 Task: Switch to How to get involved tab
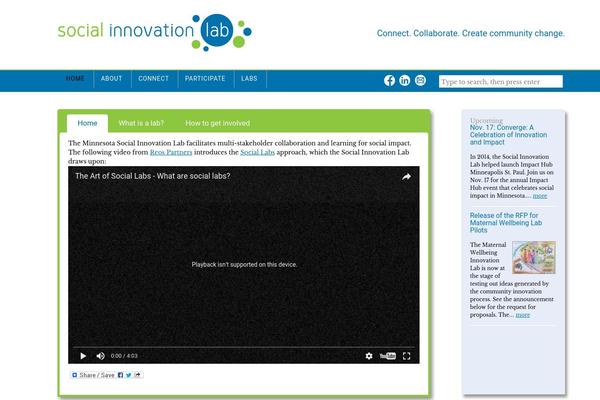click(x=217, y=123)
